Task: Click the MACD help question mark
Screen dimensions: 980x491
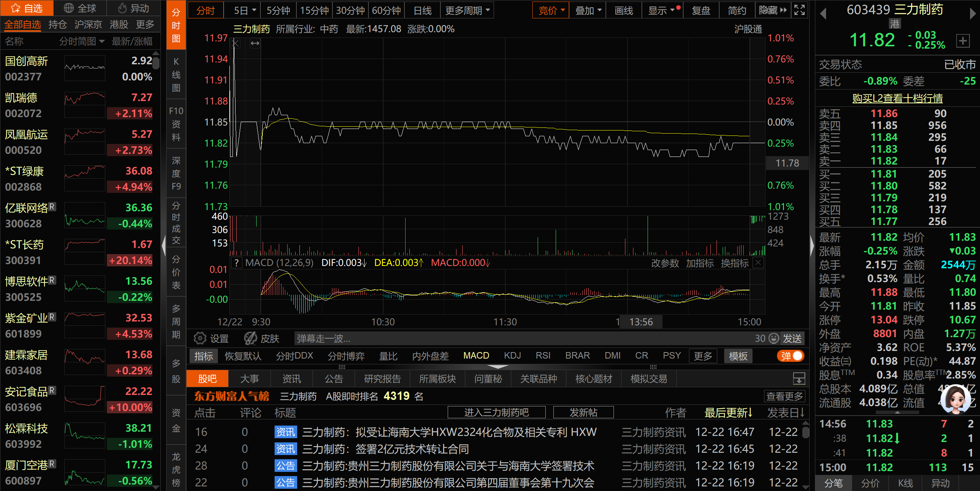Action: click(x=237, y=263)
